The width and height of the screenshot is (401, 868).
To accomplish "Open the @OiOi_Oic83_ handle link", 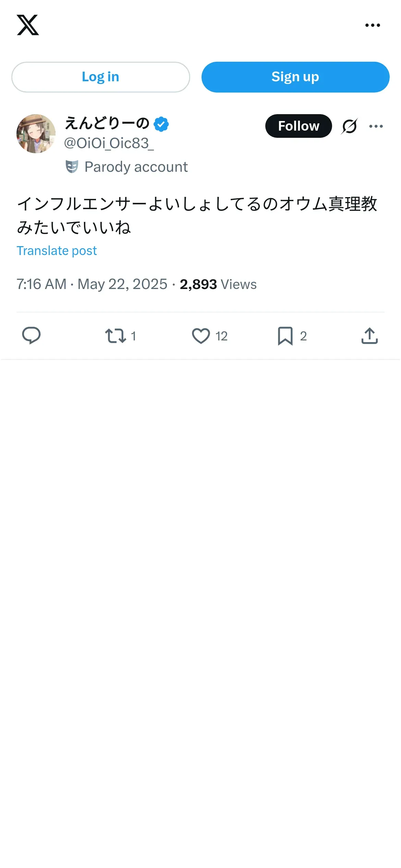I will pyautogui.click(x=109, y=143).
